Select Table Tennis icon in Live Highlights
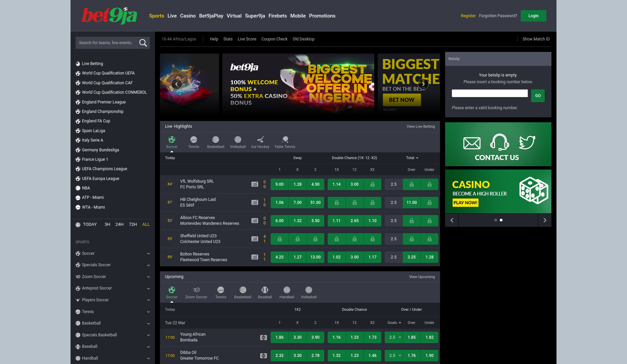This screenshot has height=364, width=627. (285, 140)
